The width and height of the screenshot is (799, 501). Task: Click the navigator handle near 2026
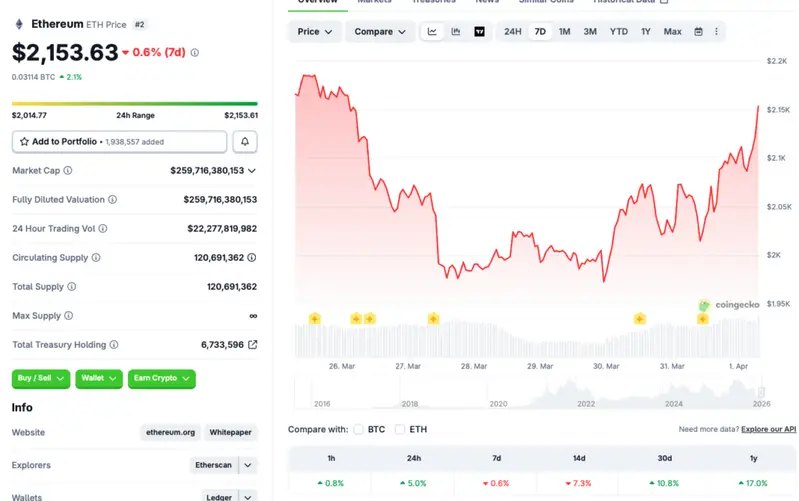tap(761, 392)
